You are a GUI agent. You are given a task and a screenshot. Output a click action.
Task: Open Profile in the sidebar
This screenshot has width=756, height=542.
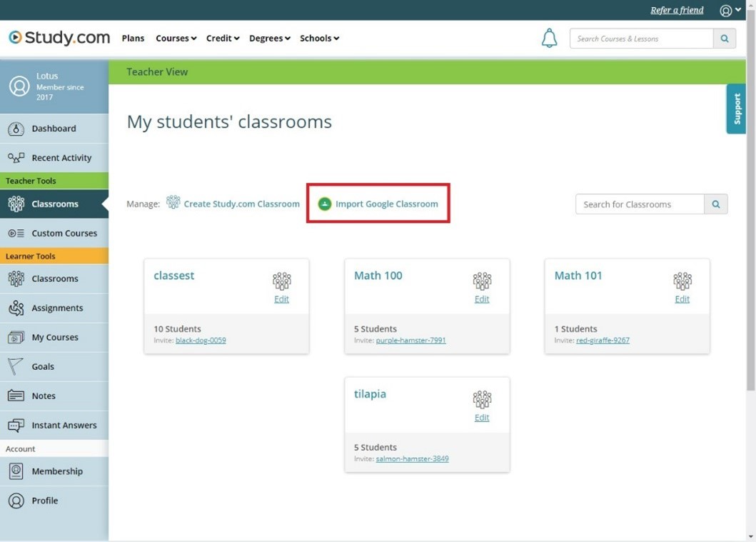click(x=54, y=501)
